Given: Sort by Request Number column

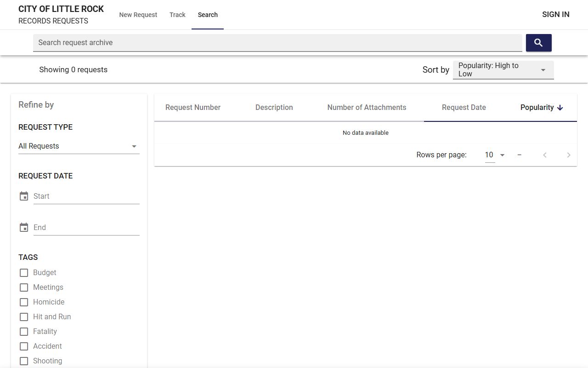Looking at the screenshot, I should [x=193, y=108].
